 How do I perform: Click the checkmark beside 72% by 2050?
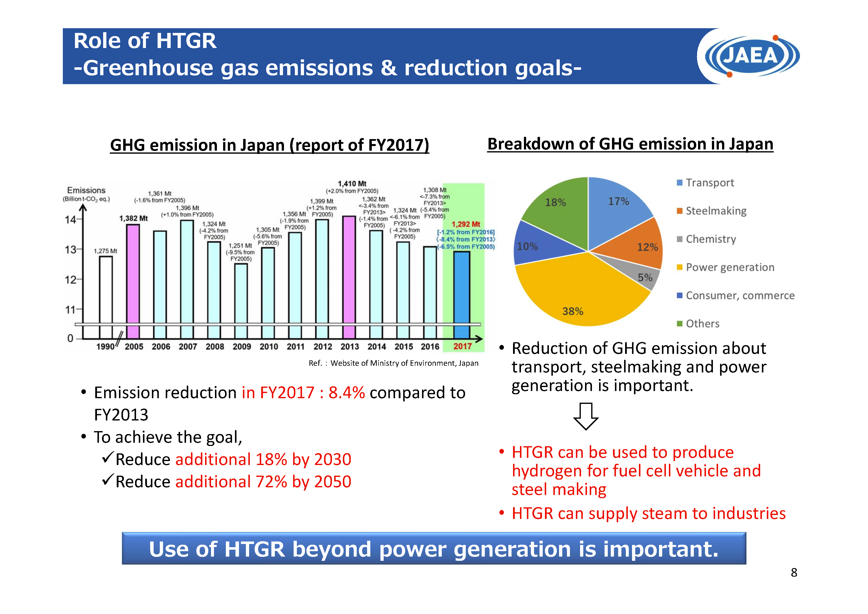point(107,480)
